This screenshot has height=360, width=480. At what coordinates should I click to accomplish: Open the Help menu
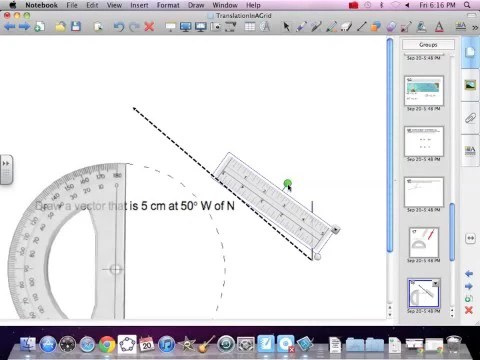253,5
